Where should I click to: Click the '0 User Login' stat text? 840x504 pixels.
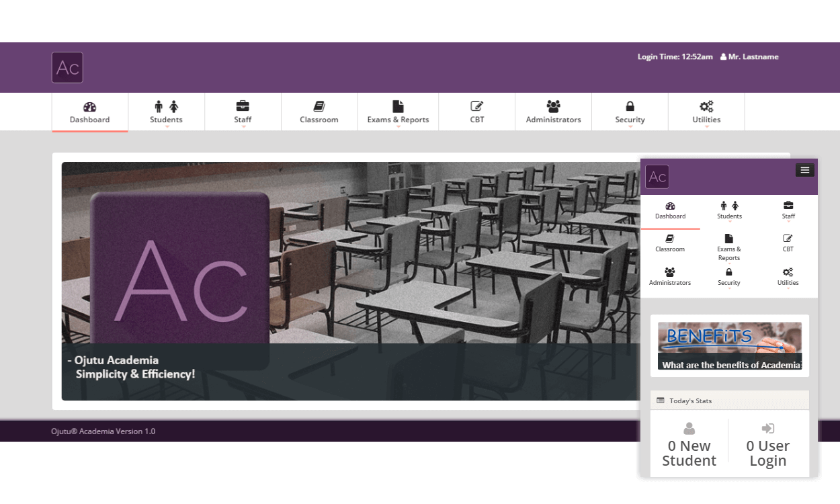(x=768, y=454)
